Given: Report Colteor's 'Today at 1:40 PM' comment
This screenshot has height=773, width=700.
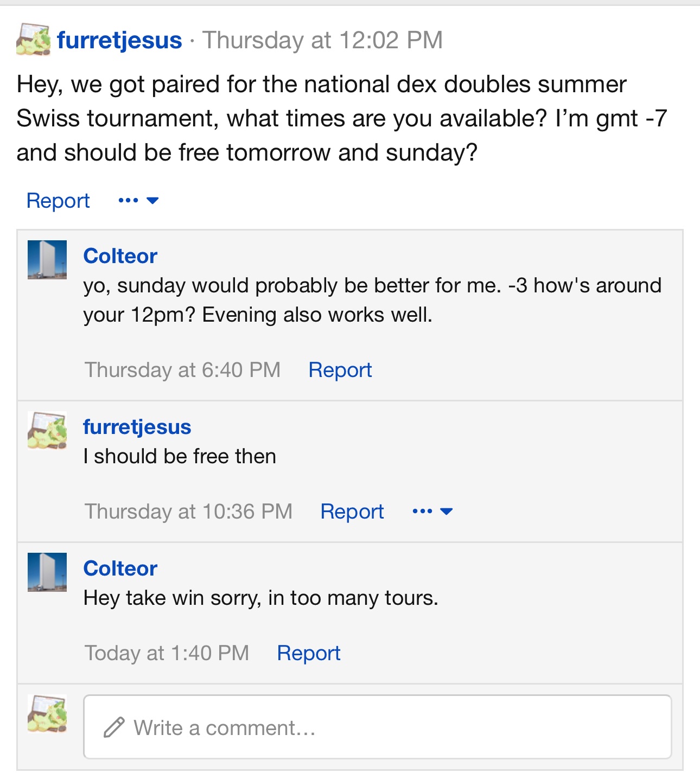Looking at the screenshot, I should 309,653.
